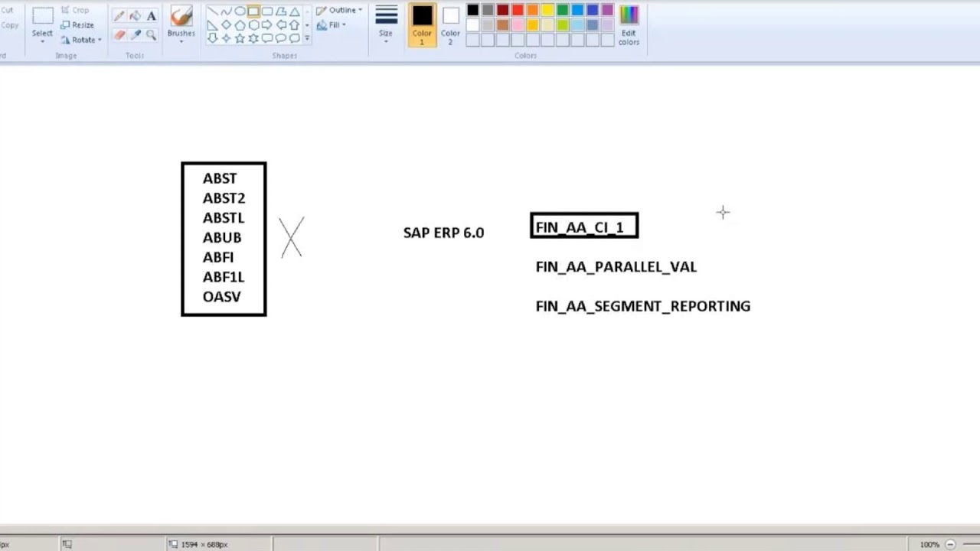Select the Color picker eyedropper tool
The height and width of the screenshot is (551, 980).
pos(135,35)
